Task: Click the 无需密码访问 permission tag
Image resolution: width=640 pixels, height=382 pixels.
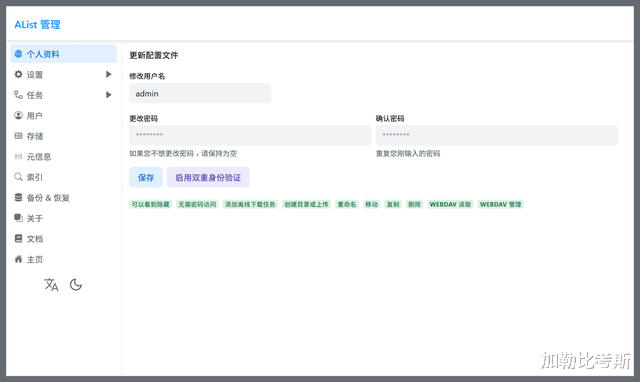Action: [x=197, y=204]
